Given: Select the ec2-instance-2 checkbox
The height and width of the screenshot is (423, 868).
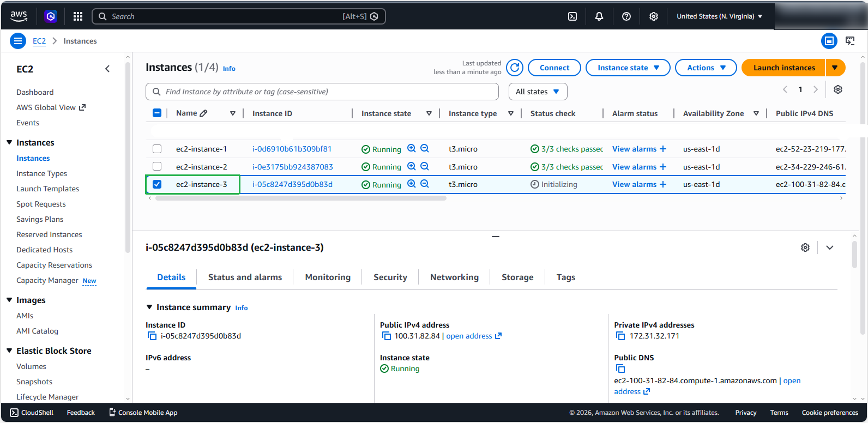Looking at the screenshot, I should (157, 166).
